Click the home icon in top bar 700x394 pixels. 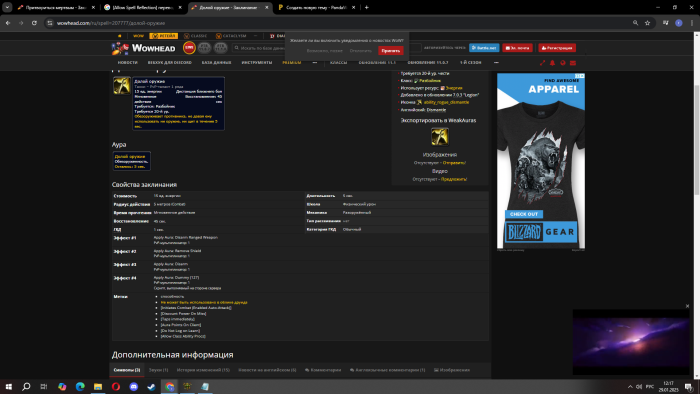[119, 36]
